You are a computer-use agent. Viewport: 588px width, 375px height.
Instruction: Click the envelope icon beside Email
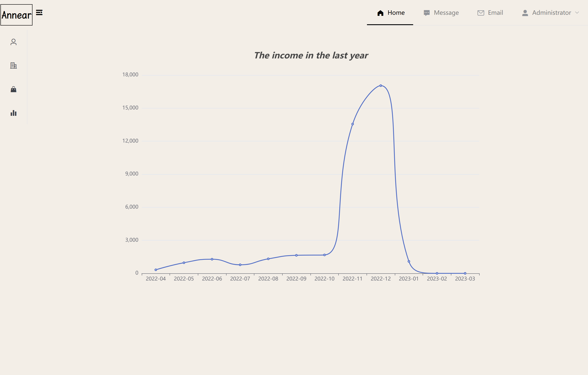tap(481, 13)
